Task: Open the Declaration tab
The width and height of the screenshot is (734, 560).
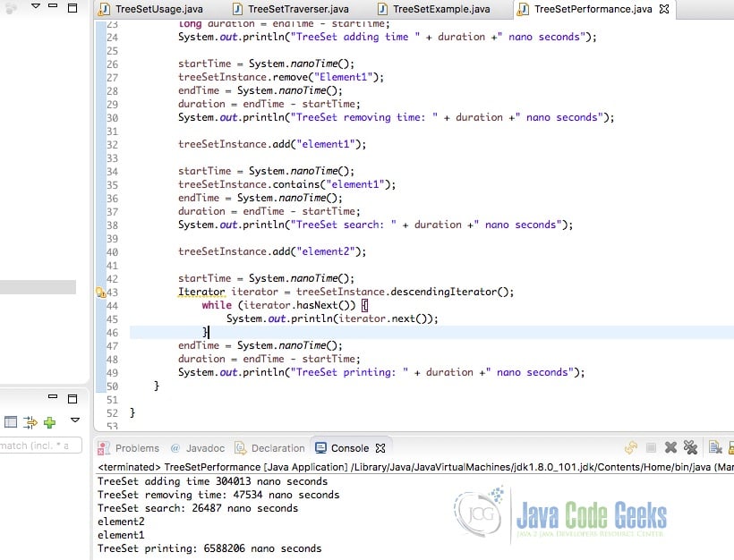Action: [x=270, y=448]
